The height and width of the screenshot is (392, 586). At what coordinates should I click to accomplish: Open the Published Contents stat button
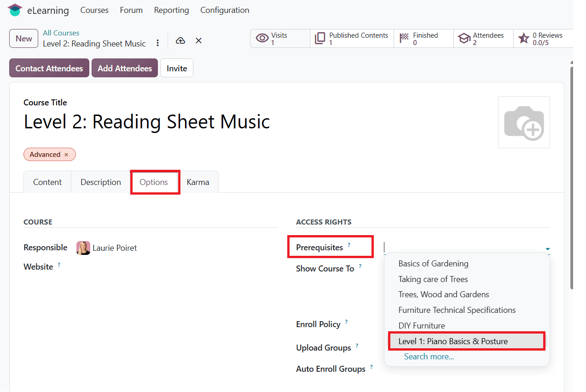point(352,39)
